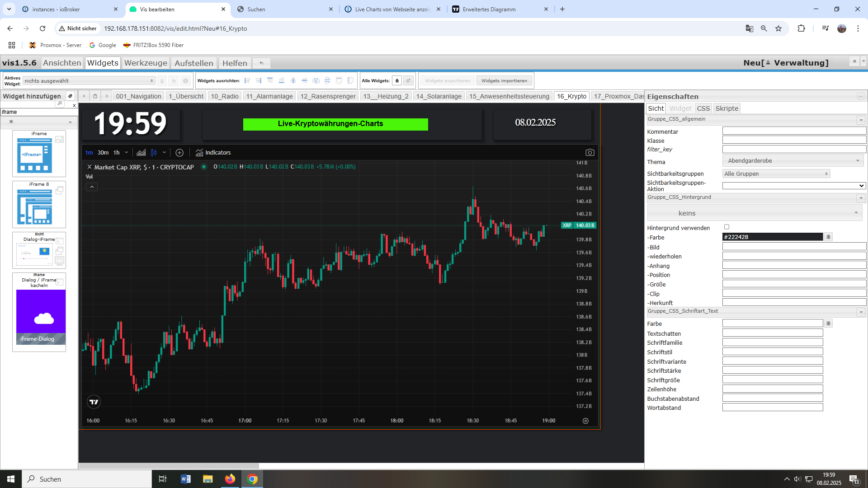868x488 pixels.
Task: Click the external link icon beside Alle Widgets
Action: point(408,81)
